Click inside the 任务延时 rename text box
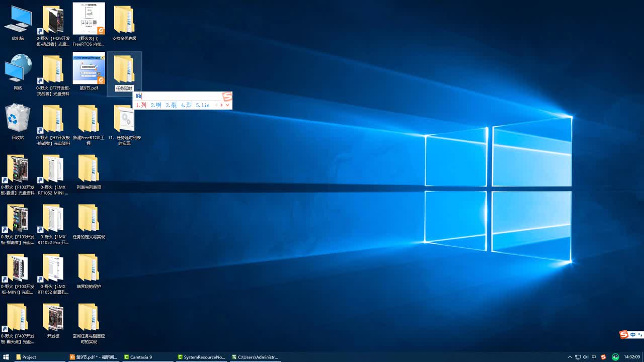 (x=124, y=88)
